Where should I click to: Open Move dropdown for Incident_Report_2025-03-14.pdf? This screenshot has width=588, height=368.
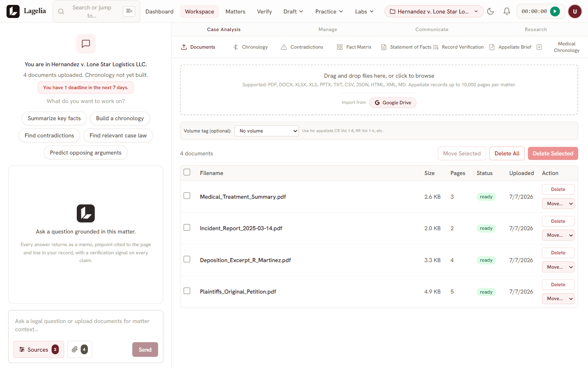tap(558, 235)
